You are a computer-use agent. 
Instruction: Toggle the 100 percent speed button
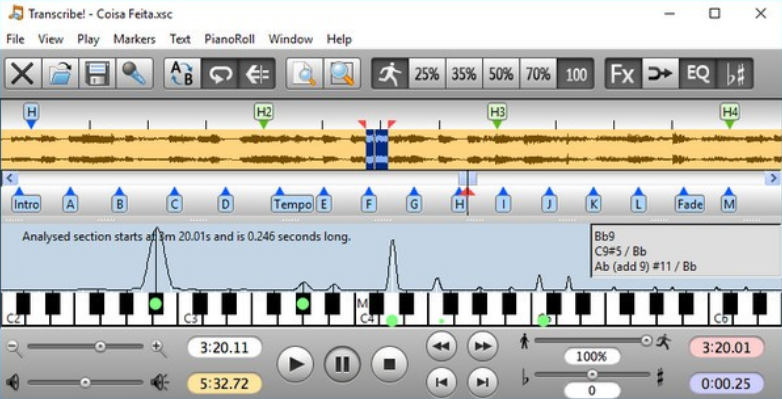(576, 74)
